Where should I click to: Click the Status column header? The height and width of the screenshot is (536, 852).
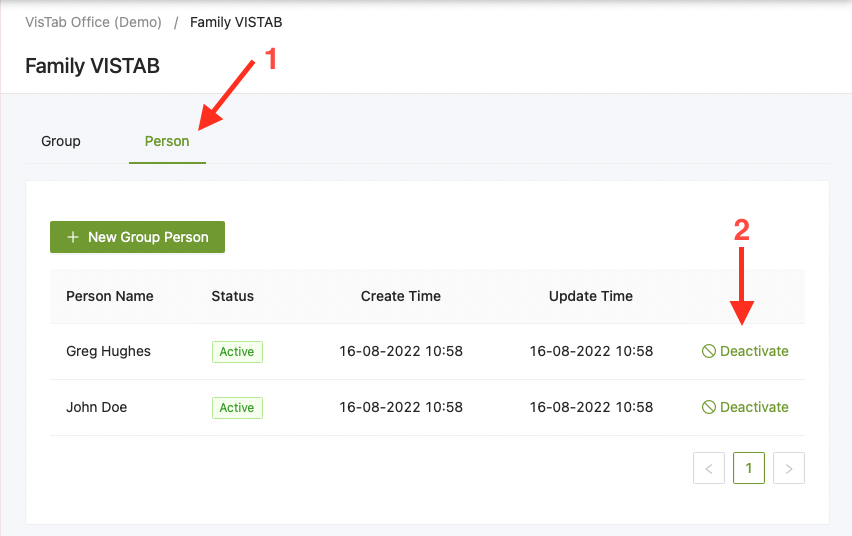[233, 296]
